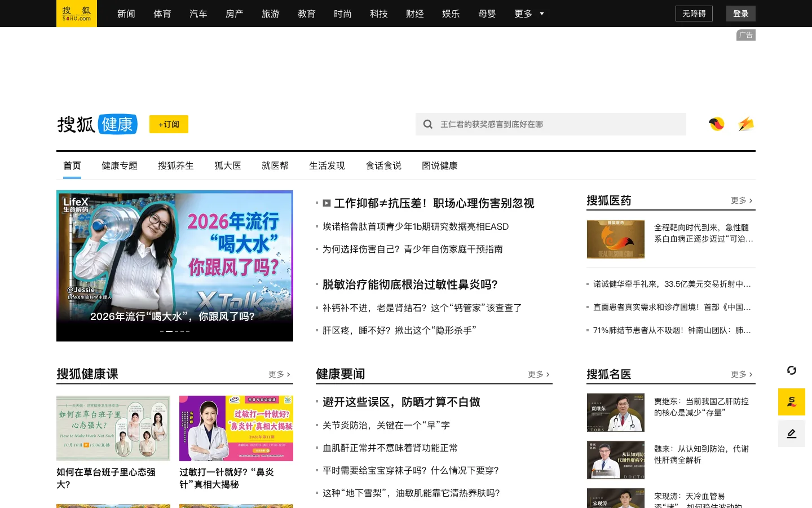Open the 科技 top menu item
Screen dimensions: 812x508
coord(379,14)
